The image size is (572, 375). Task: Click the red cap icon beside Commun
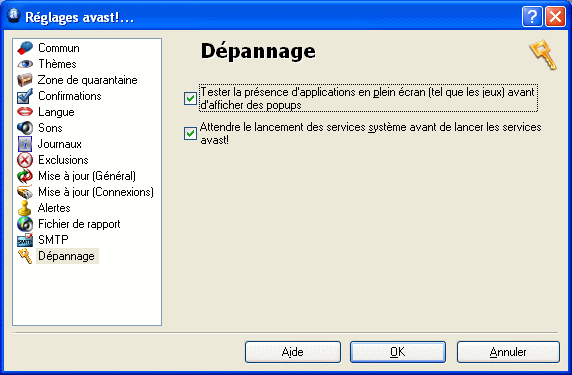tap(25, 48)
